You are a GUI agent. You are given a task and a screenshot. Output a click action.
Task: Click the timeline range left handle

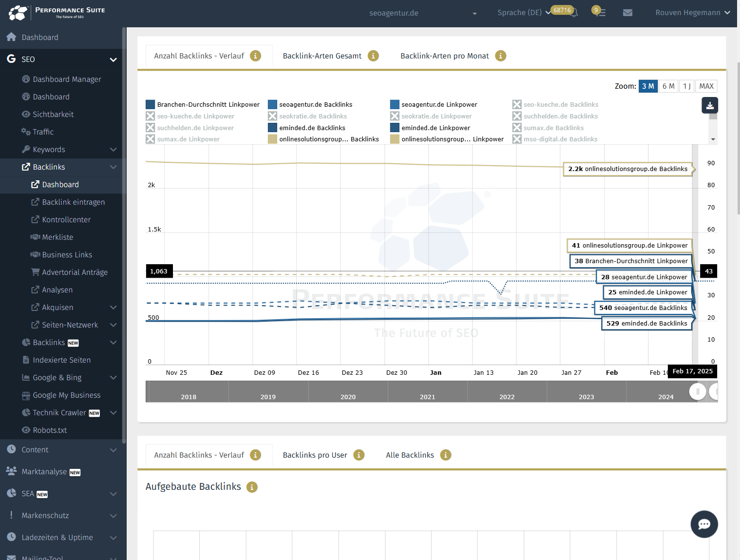point(698,391)
